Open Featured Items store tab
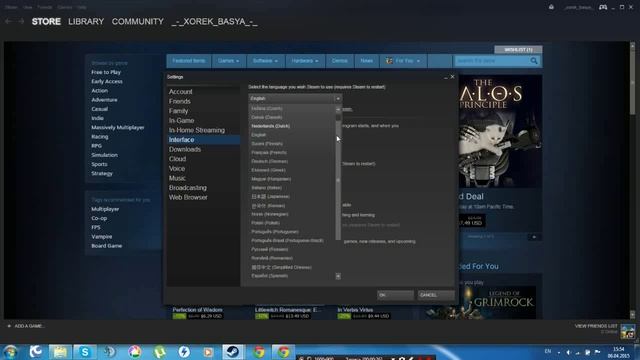640x360 pixels. pyautogui.click(x=189, y=61)
